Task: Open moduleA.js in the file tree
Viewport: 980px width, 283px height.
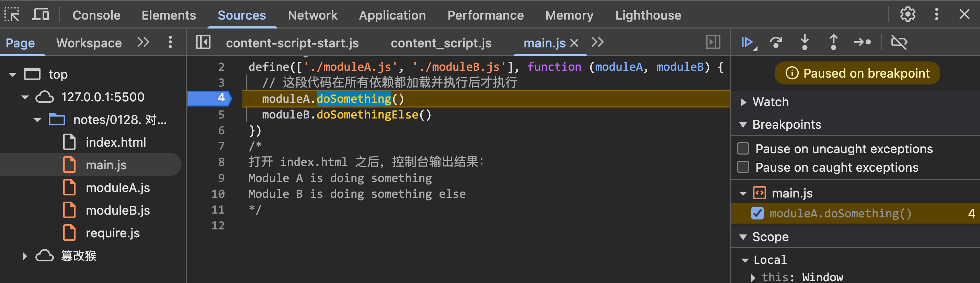Action: pos(117,188)
